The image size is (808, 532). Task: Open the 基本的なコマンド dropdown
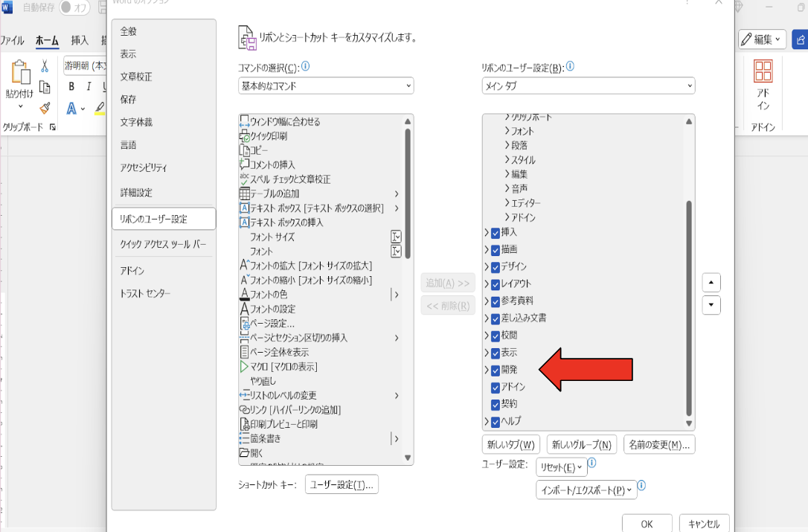coord(326,86)
